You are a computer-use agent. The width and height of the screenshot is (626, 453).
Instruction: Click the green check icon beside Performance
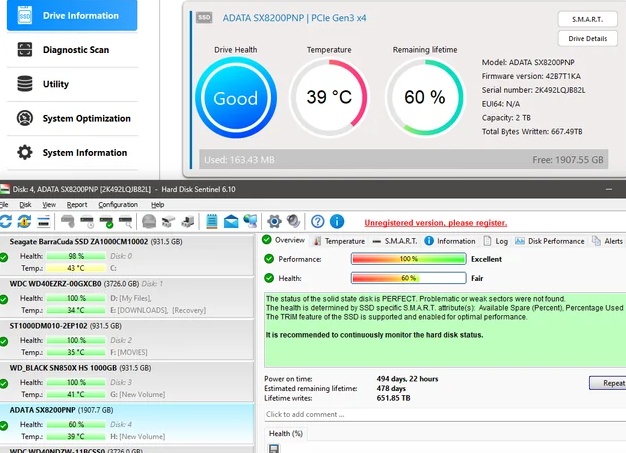click(269, 259)
